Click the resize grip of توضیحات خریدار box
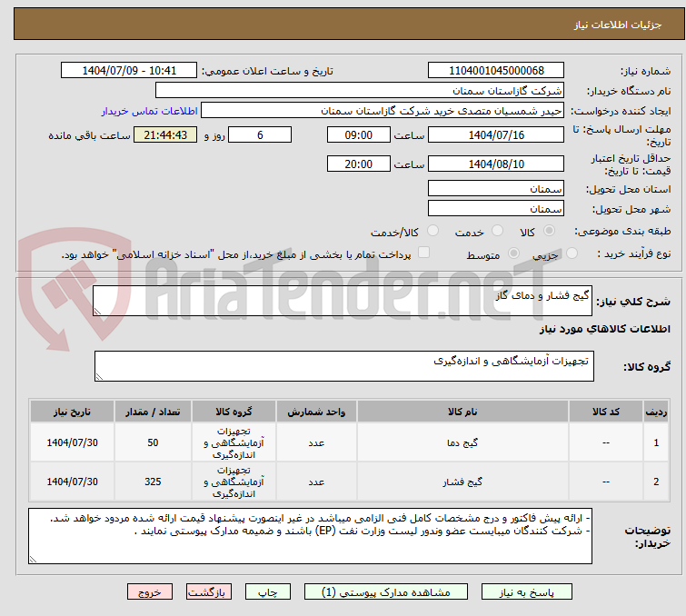 [x=34, y=559]
